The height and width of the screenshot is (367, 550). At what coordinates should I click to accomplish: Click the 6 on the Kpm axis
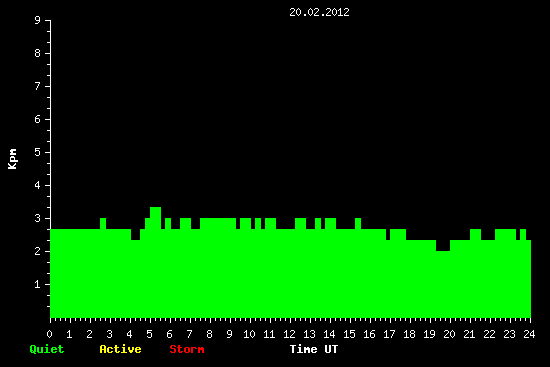(x=38, y=119)
